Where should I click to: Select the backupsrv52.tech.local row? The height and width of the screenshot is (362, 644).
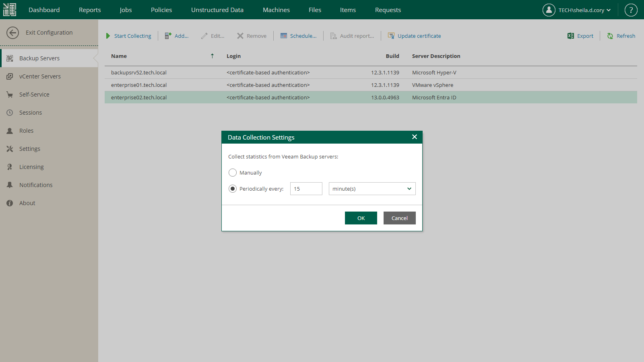pos(371,72)
